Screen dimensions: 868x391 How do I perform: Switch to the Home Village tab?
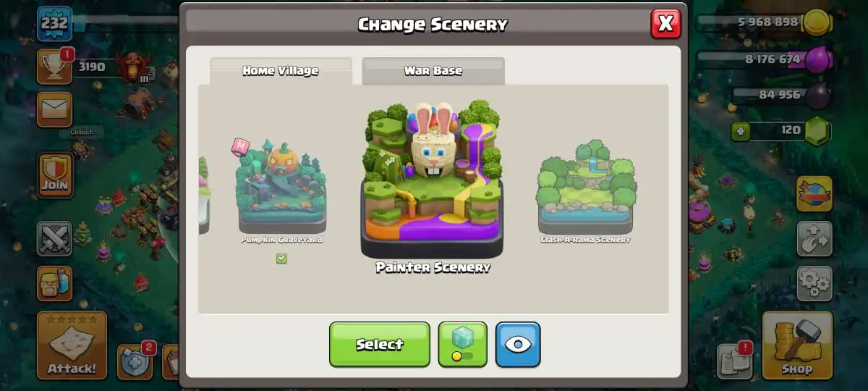281,71
